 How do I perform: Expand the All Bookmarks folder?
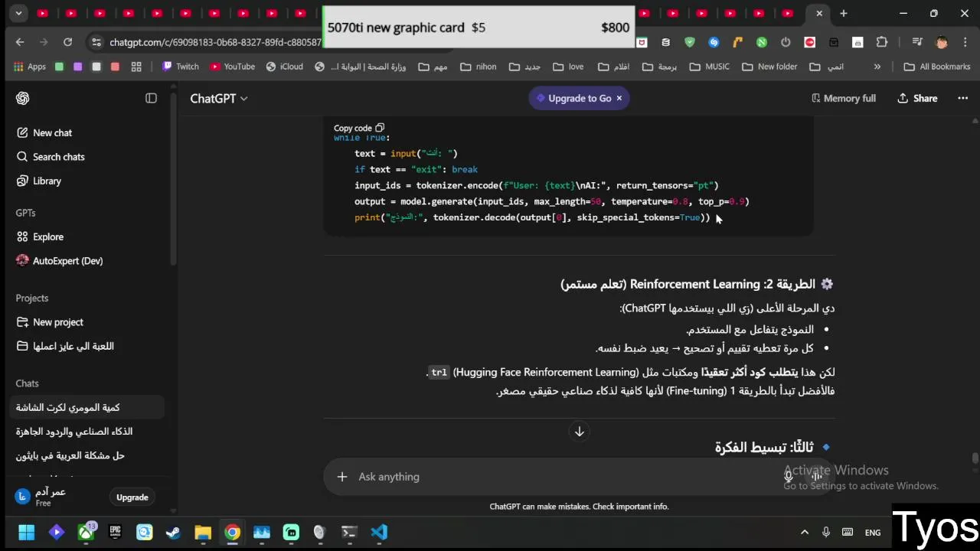click(937, 67)
